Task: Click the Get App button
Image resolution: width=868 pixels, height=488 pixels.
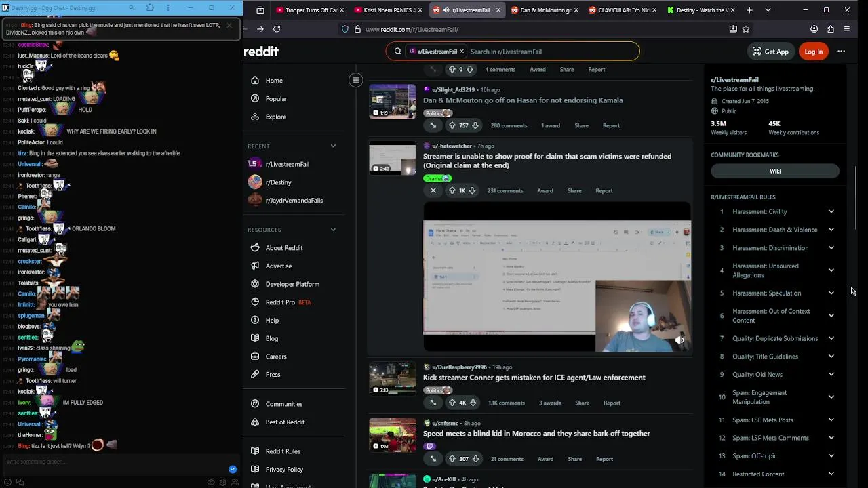Action: 770,52
